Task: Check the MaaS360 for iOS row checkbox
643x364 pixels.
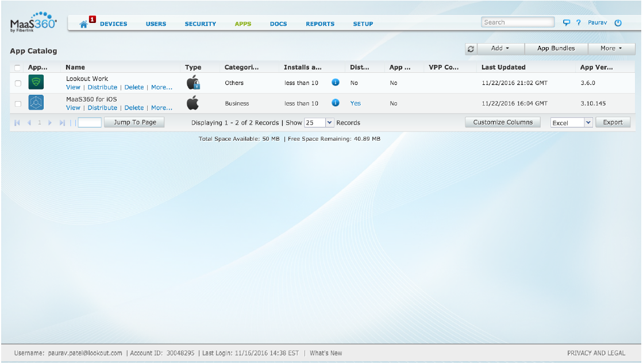Action: (18, 104)
